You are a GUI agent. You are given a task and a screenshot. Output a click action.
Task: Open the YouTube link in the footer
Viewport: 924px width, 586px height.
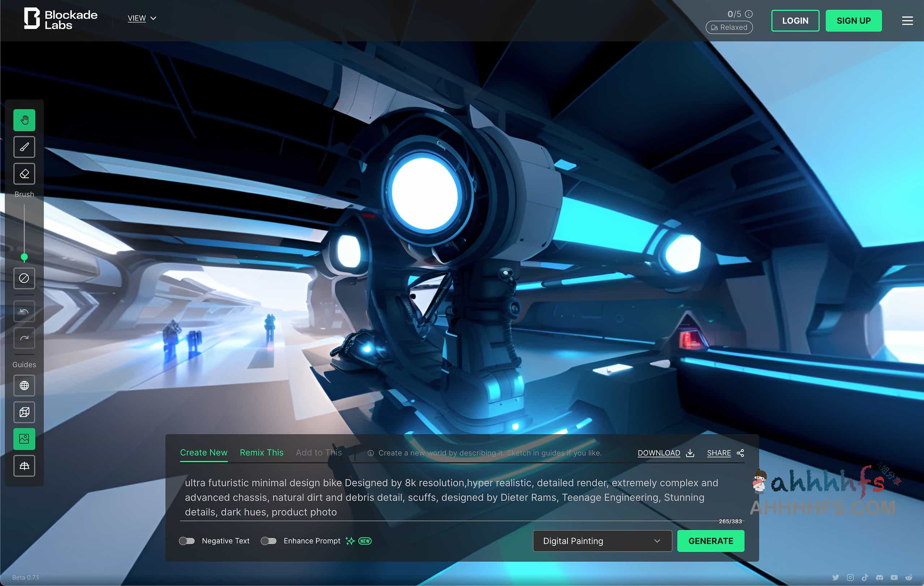tap(894, 578)
